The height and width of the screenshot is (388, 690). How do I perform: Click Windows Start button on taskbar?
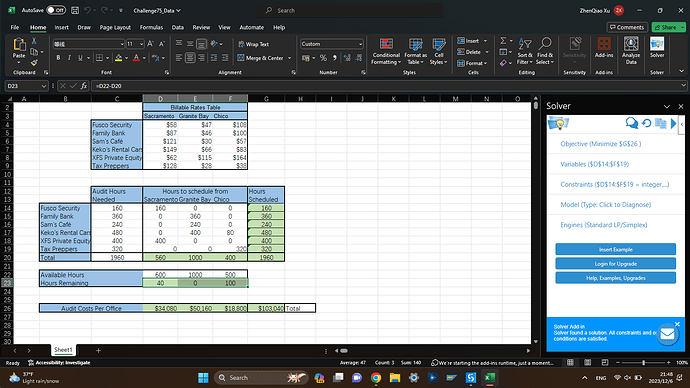pyautogui.click(x=203, y=377)
